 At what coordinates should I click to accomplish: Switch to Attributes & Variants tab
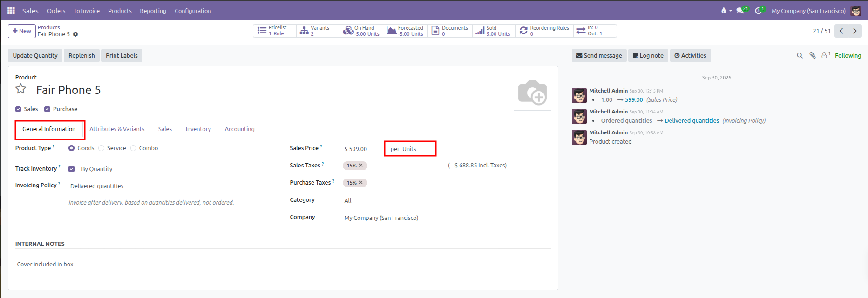click(x=117, y=129)
